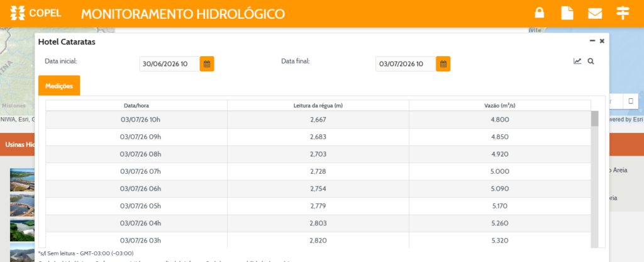Click the small square button on map
Viewport: 644px width, 262px height.
pyautogui.click(x=631, y=101)
